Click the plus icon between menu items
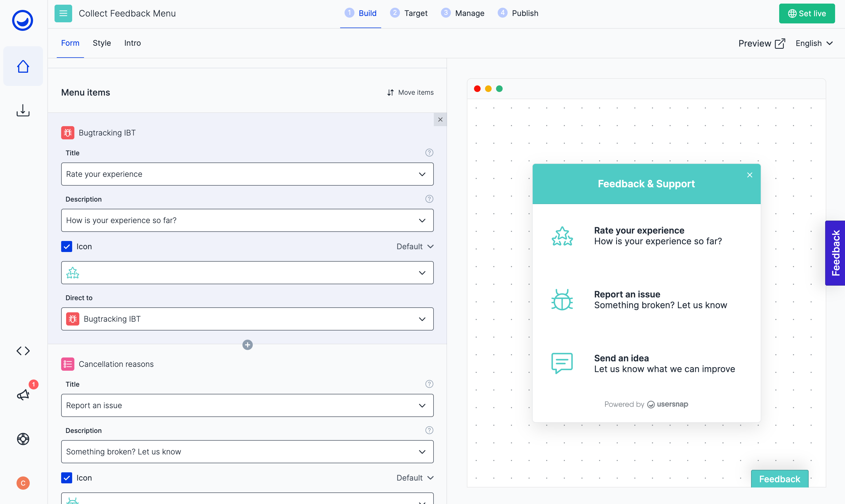Image resolution: width=845 pixels, height=504 pixels. (247, 345)
